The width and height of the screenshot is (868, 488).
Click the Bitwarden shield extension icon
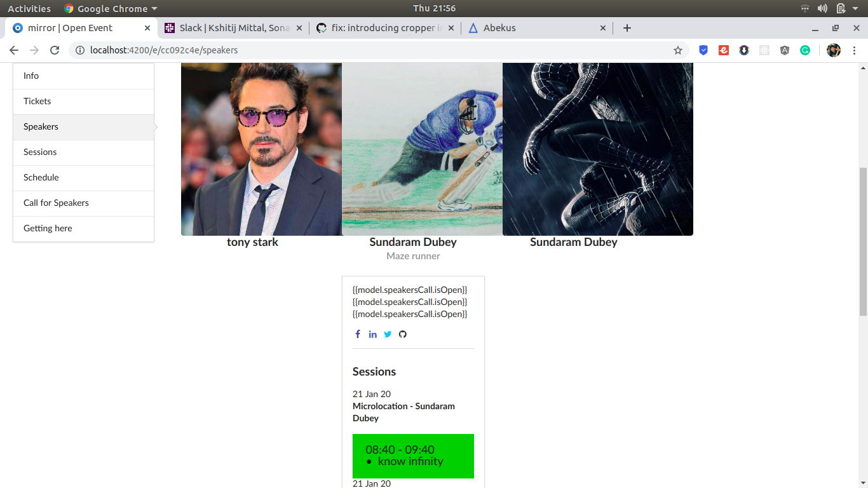703,50
